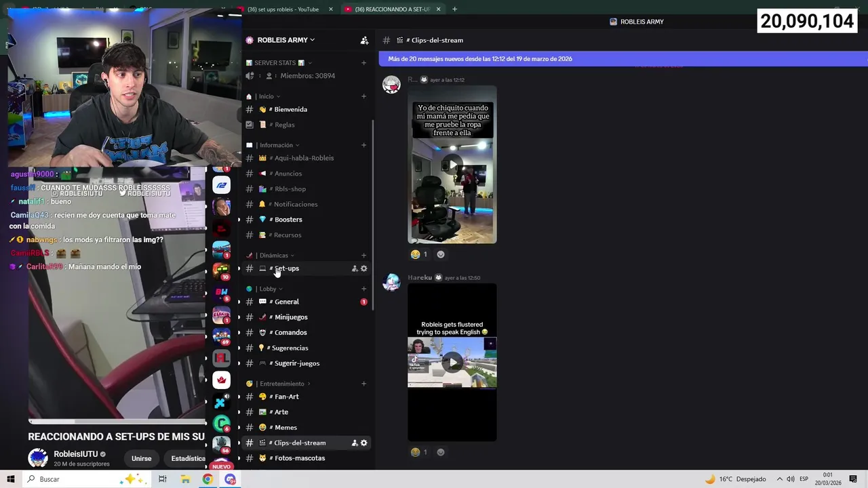
Task: Select the Clips-del-stream channel in sidebar
Action: pyautogui.click(x=298, y=443)
